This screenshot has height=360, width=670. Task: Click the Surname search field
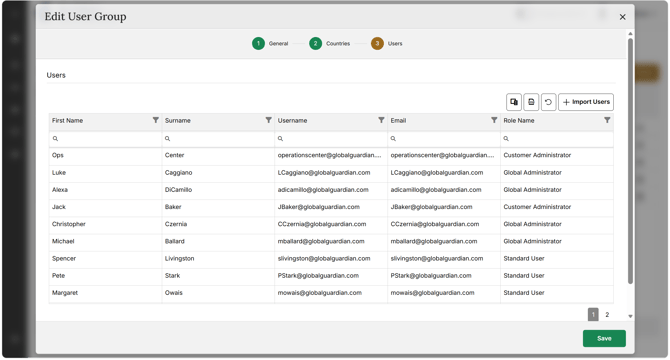218,139
